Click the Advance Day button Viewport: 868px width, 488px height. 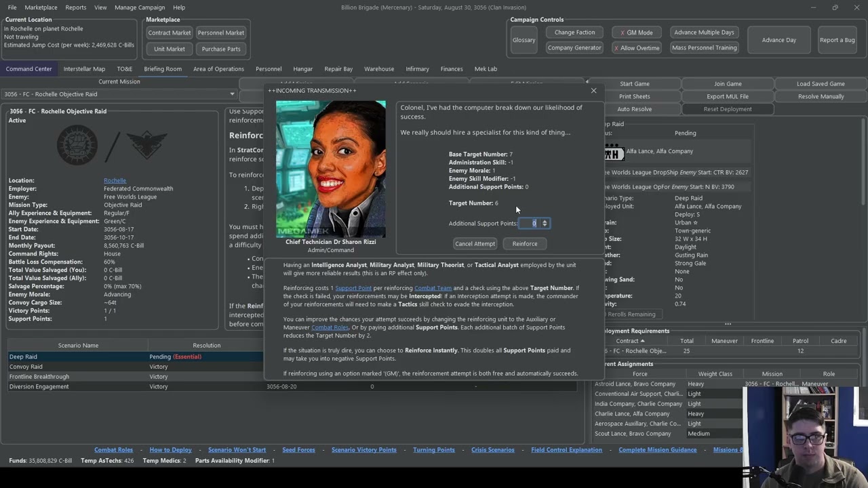[x=779, y=40]
